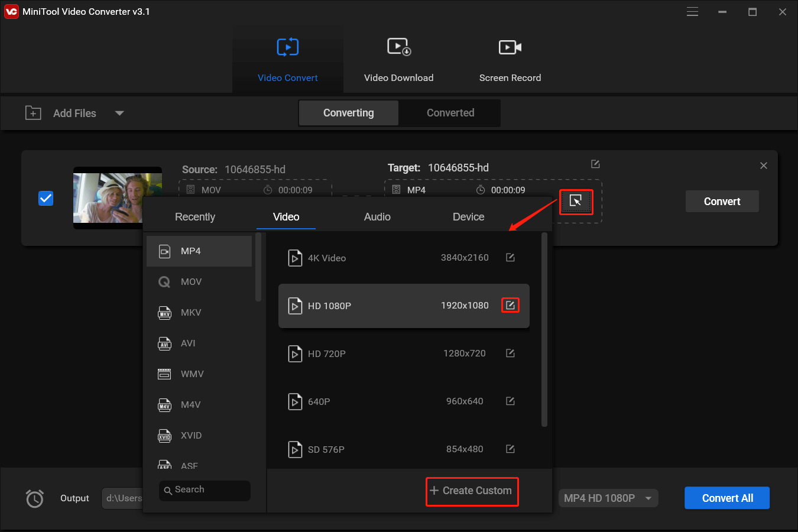Click the M4V format icon

click(x=164, y=405)
